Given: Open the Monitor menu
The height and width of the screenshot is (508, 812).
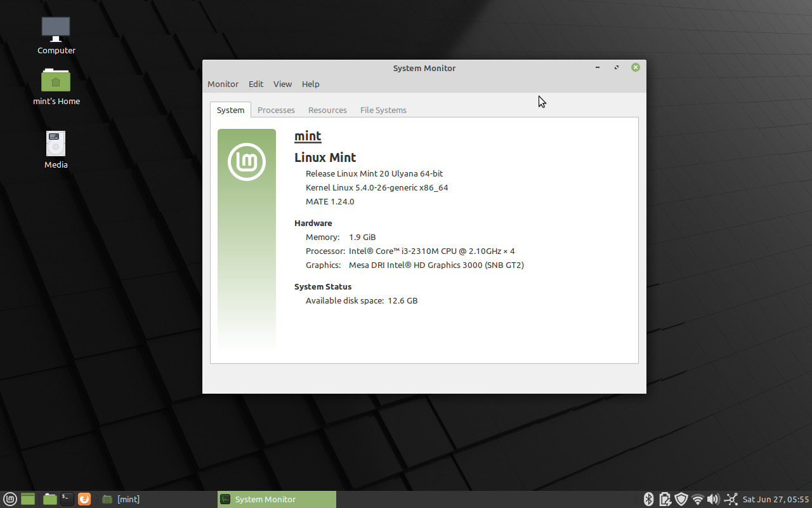Looking at the screenshot, I should point(223,84).
